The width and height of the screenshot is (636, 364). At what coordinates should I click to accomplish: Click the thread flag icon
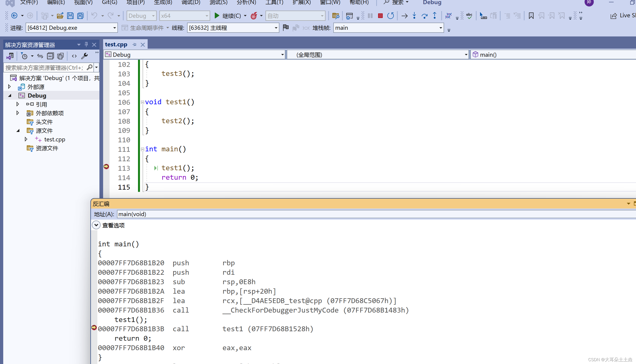(286, 27)
